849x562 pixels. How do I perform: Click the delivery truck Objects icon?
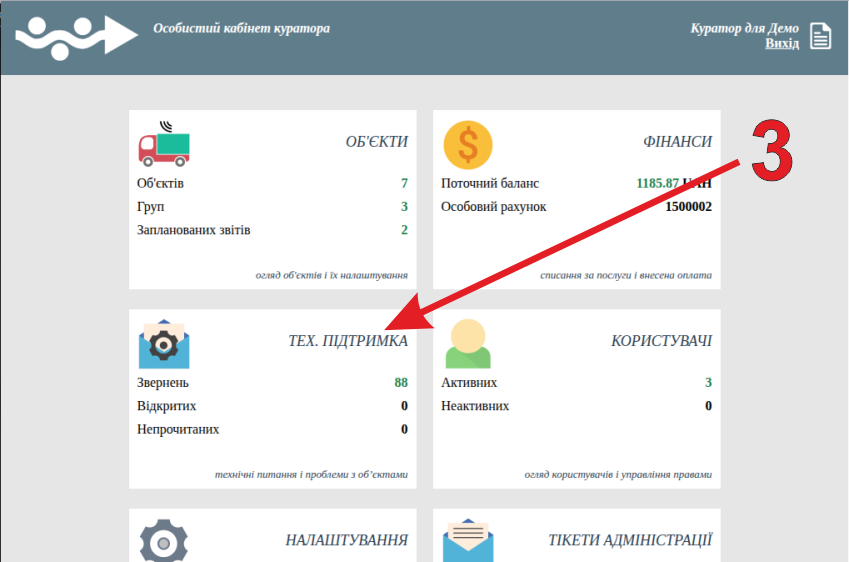click(x=163, y=146)
